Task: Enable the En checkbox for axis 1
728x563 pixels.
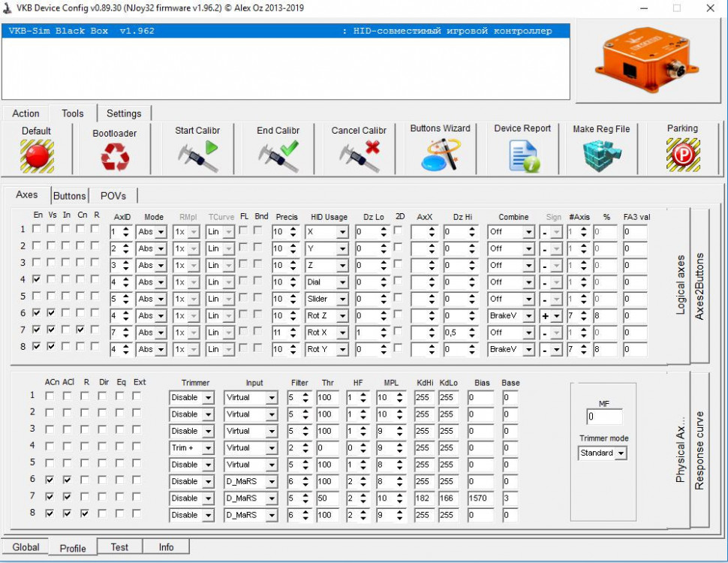Action: point(37,230)
